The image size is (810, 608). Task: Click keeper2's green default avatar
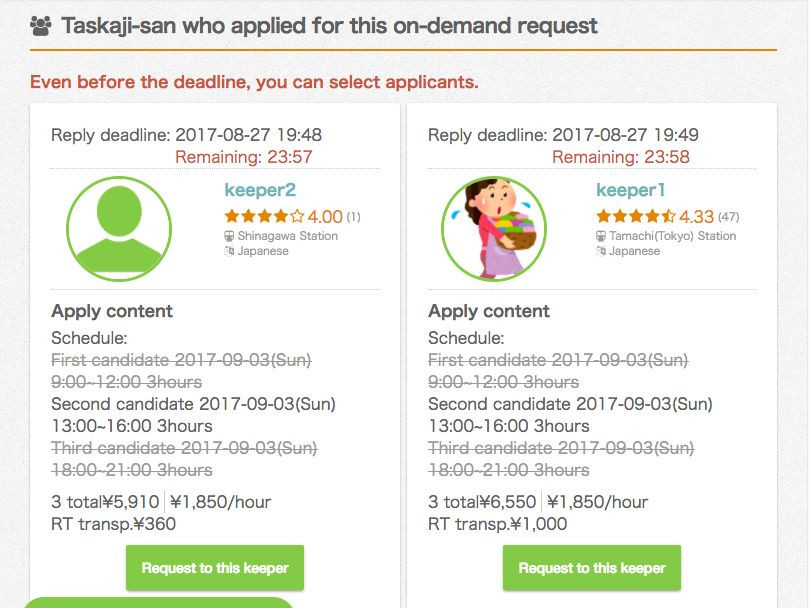point(119,229)
